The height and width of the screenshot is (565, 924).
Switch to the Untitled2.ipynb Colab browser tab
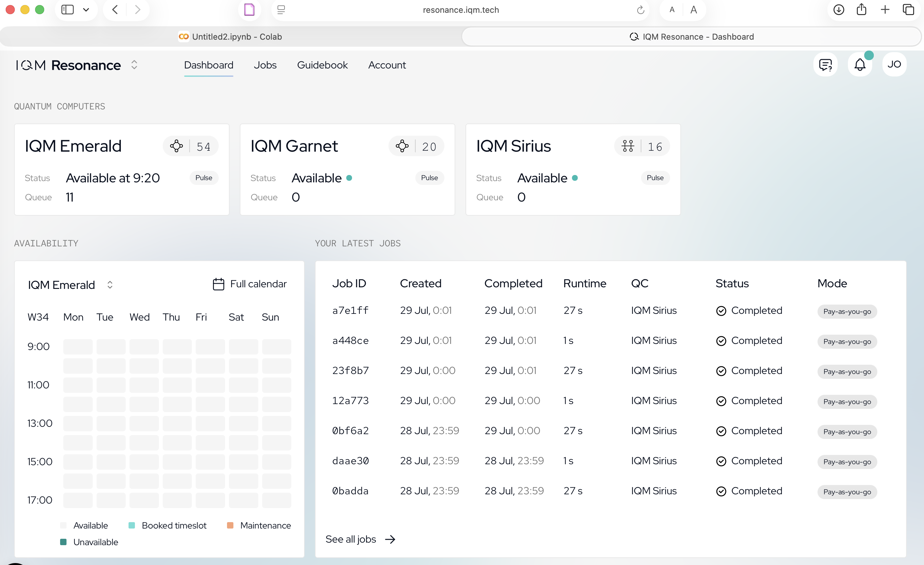pos(231,37)
